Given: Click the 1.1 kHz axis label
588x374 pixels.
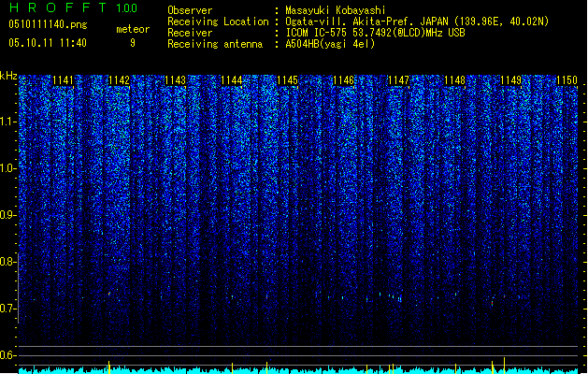Looking at the screenshot, I should click(7, 122).
